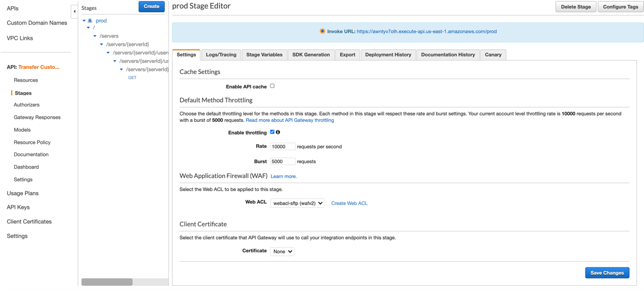The height and width of the screenshot is (291, 644).
Task: Click the Burst input field
Action: coord(282,161)
